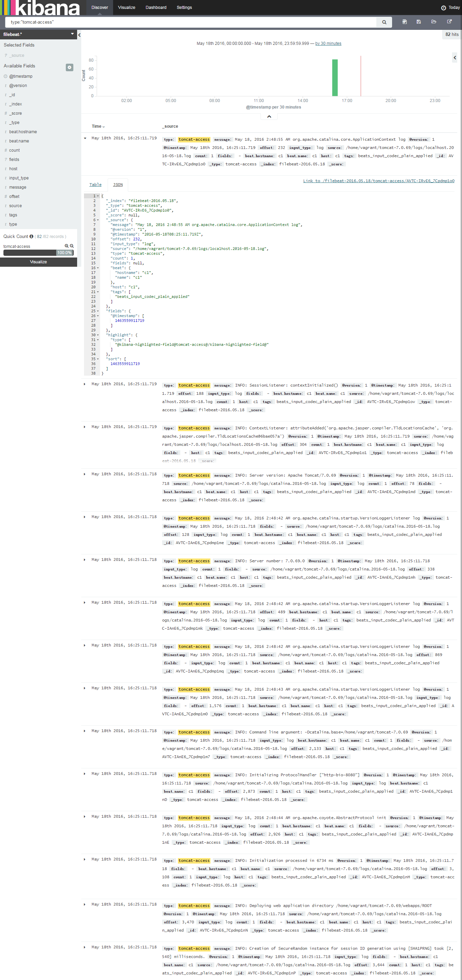Select the message field in sidebar
462x980 pixels.
(17, 187)
